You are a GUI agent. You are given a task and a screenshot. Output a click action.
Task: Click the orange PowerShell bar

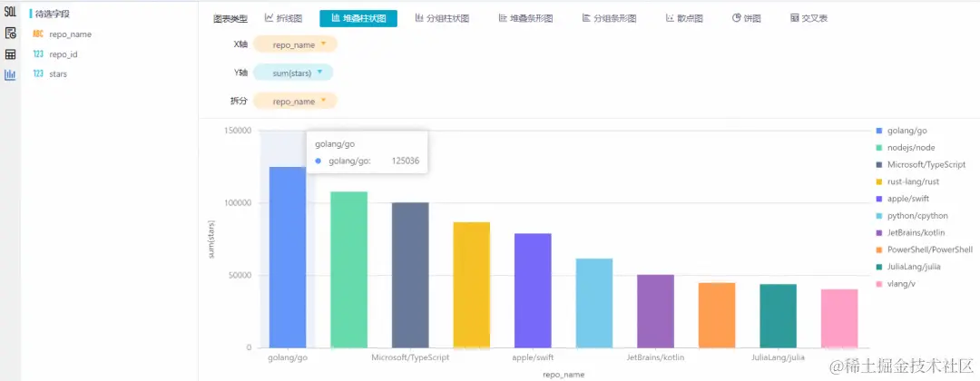pyautogui.click(x=717, y=316)
